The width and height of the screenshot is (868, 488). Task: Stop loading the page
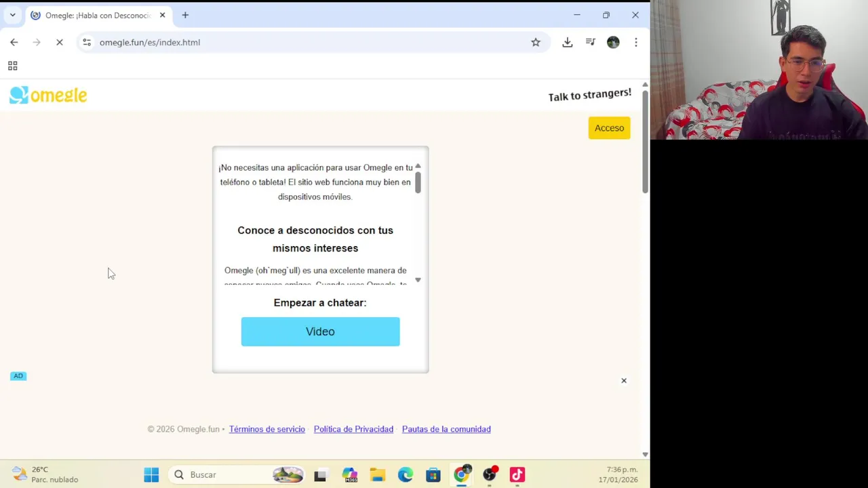60,42
